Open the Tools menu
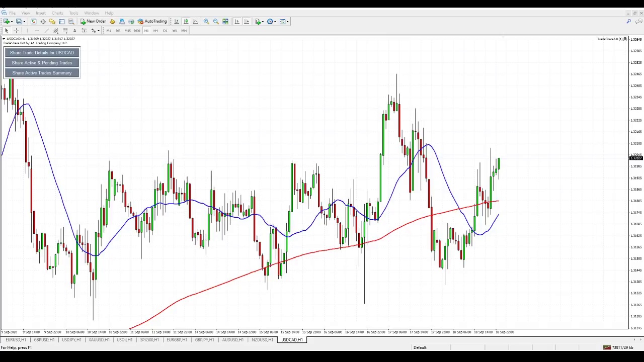 pyautogui.click(x=73, y=13)
